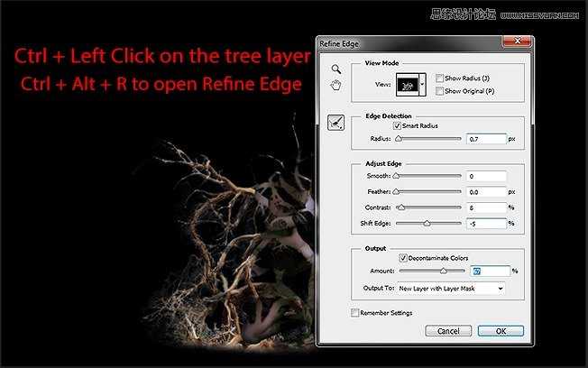This screenshot has width=588, height=368.
Task: Click the Radius slider handle
Action: click(399, 140)
